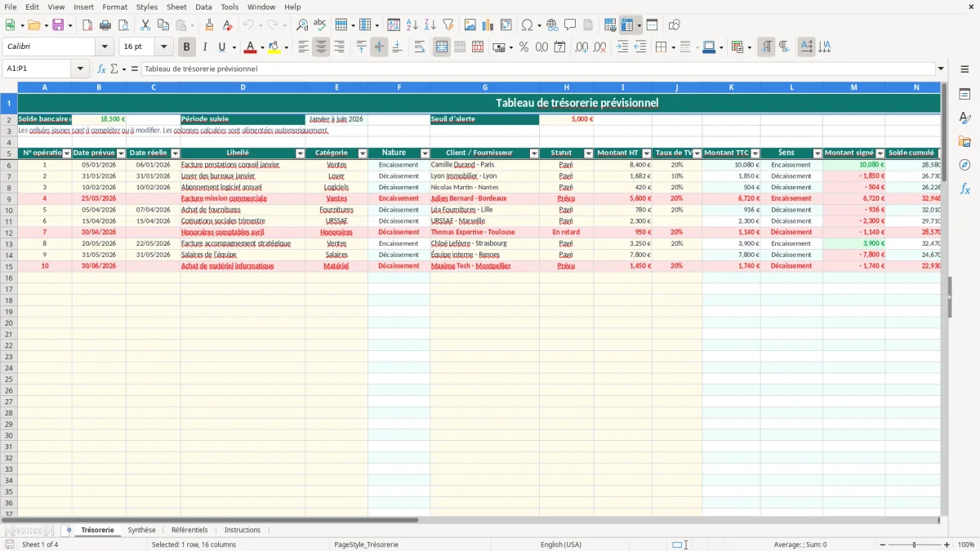The width and height of the screenshot is (980, 551).
Task: Open the sidebar Gallery panel
Action: pos(964,141)
